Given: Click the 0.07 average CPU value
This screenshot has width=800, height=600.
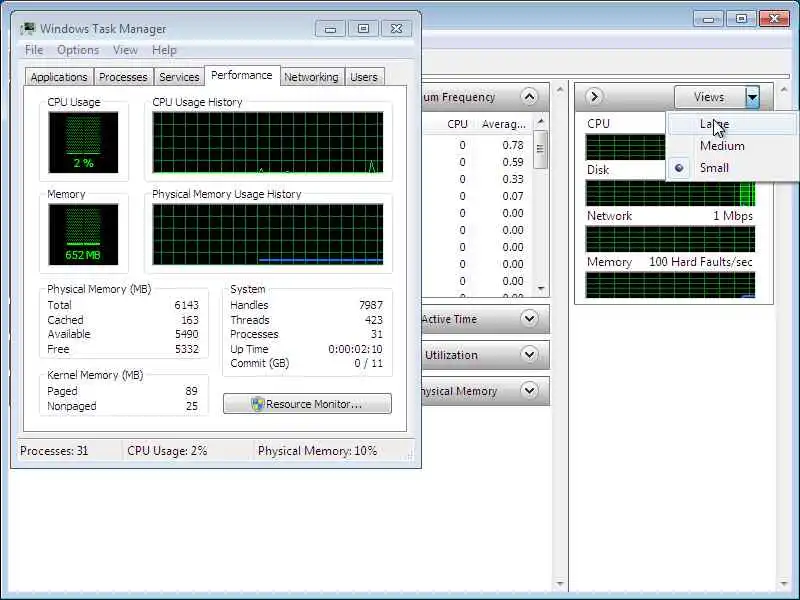Looking at the screenshot, I should pos(513,196).
